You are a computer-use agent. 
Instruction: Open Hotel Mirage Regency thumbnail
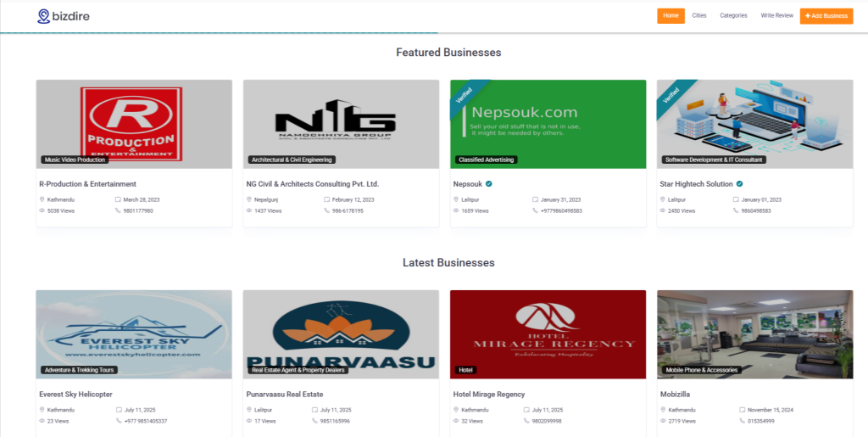[548, 334]
